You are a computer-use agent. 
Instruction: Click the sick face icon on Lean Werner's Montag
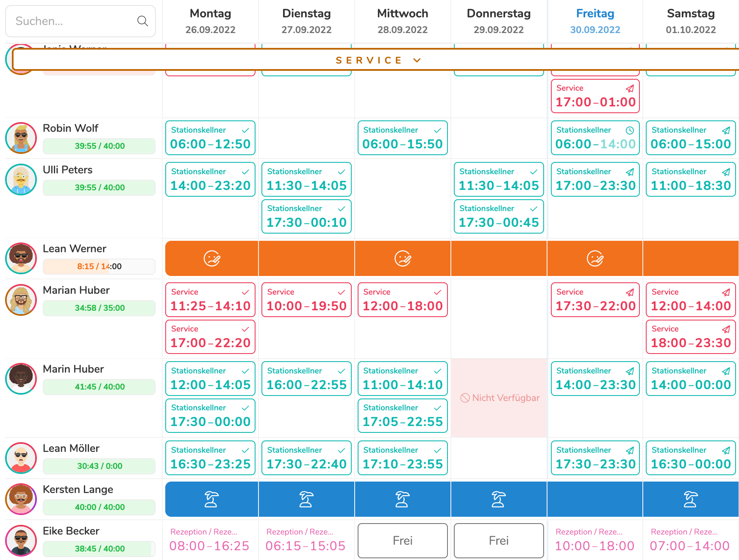click(x=212, y=258)
